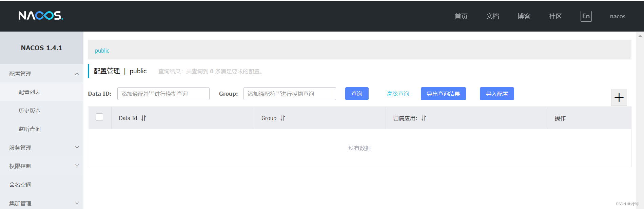Viewport: 644px width, 209px height.
Task: Expand the 集群管理 menu
Action: [x=42, y=203]
